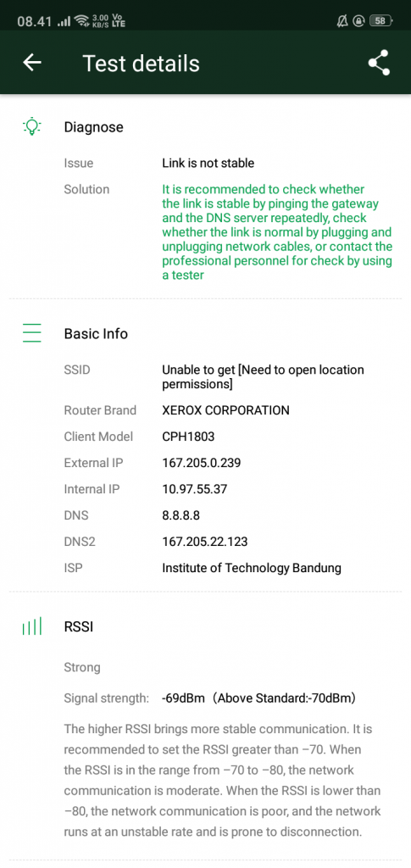The height and width of the screenshot is (868, 411).
Task: Tap the Wi-Fi status bar icon
Action: click(82, 21)
